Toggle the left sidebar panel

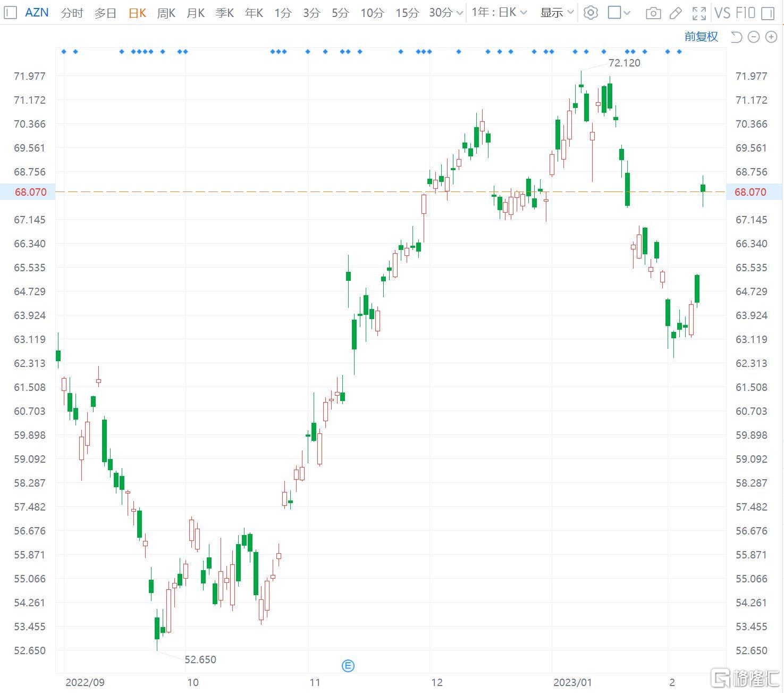(x=10, y=13)
